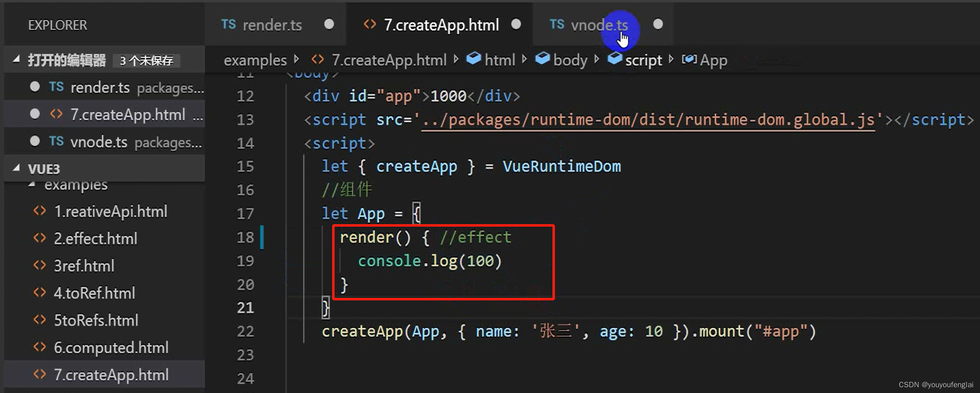Collapse the 打开的编辑器 section
980x393 pixels.
pyautogui.click(x=16, y=60)
